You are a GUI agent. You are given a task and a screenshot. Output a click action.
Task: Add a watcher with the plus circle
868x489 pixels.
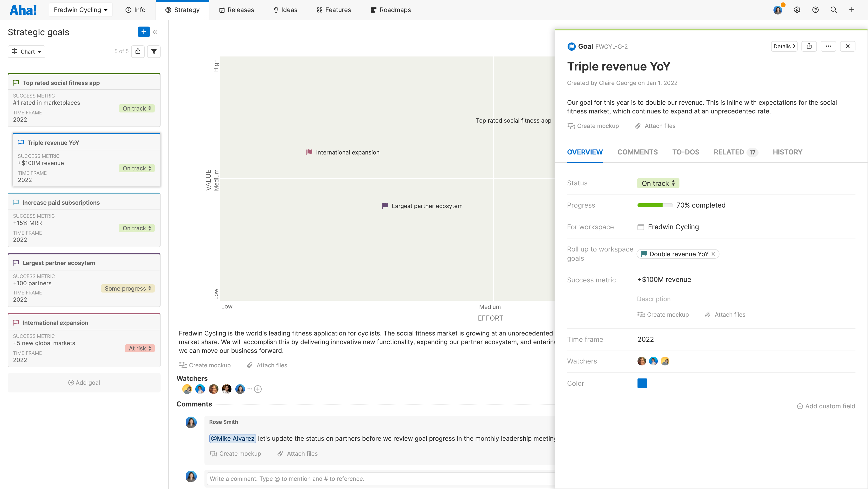coord(258,389)
